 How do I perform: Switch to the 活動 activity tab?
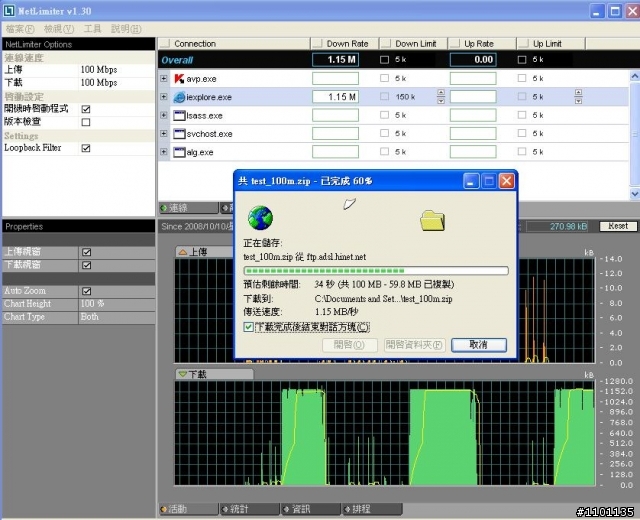point(189,509)
